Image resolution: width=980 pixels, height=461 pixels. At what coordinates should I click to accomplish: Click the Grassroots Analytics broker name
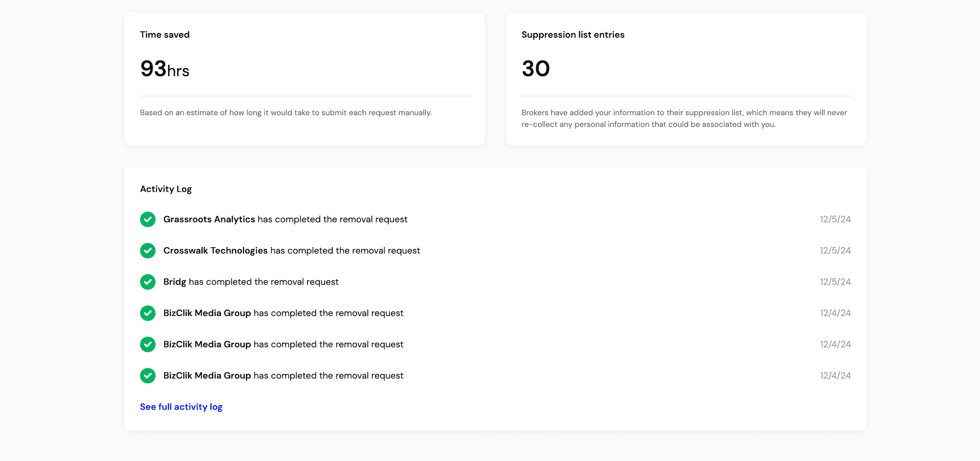click(209, 219)
